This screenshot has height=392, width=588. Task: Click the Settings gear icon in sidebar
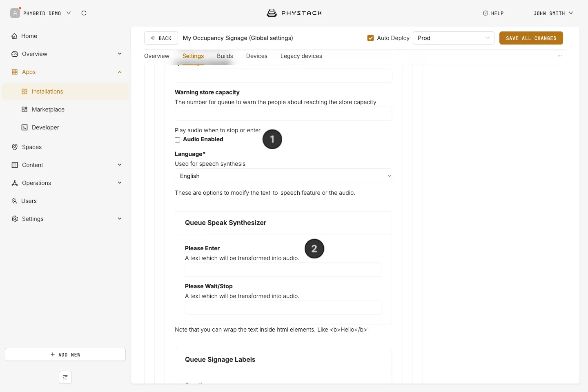pos(15,219)
